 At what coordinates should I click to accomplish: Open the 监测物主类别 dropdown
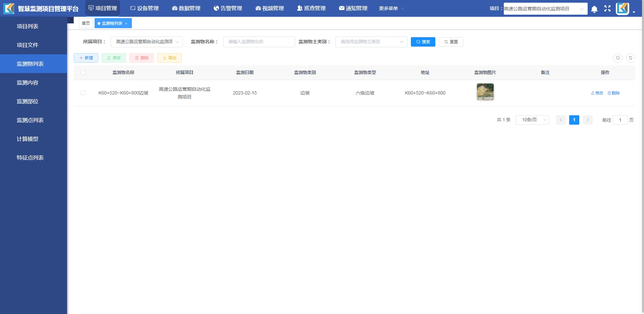[371, 42]
